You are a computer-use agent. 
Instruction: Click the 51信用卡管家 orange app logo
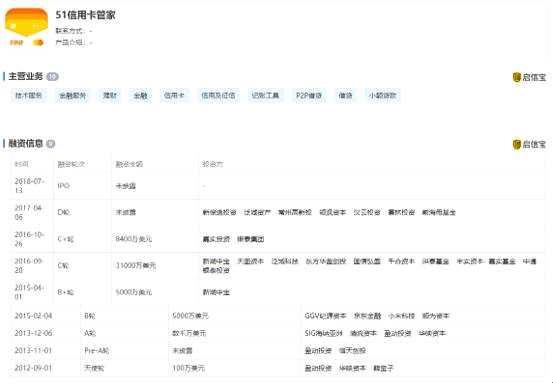(26, 28)
